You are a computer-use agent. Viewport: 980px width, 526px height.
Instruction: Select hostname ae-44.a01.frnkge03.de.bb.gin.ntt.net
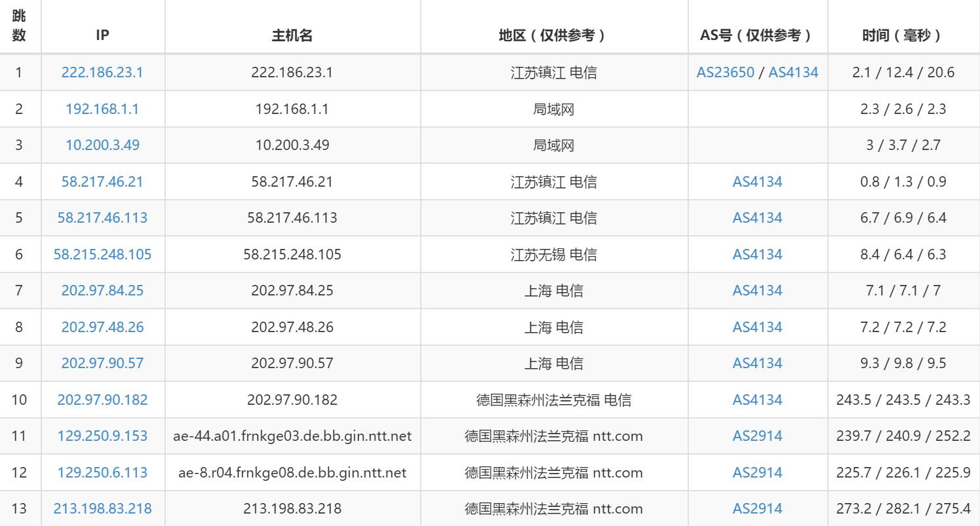[x=292, y=436]
